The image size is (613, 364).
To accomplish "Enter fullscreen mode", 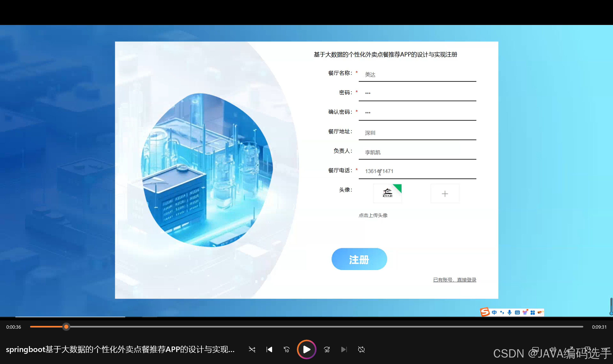I will click(x=571, y=349).
